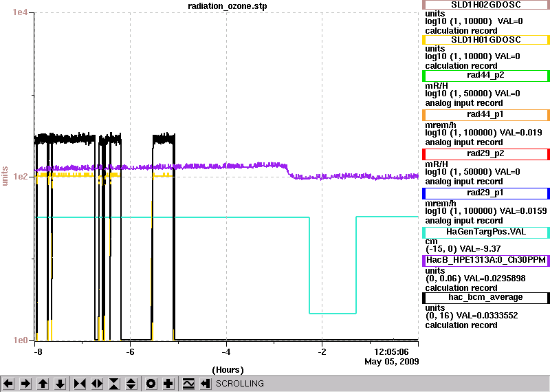The height and width of the screenshot is (392, 550).
Task: Click the mR/H units label under rad44_p2
Action: tap(437, 86)
